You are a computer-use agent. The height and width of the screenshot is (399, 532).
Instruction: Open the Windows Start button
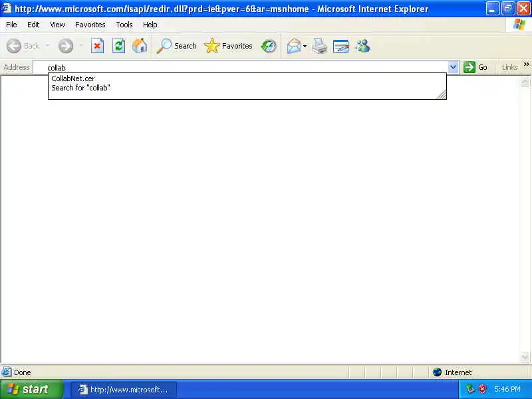click(x=31, y=389)
